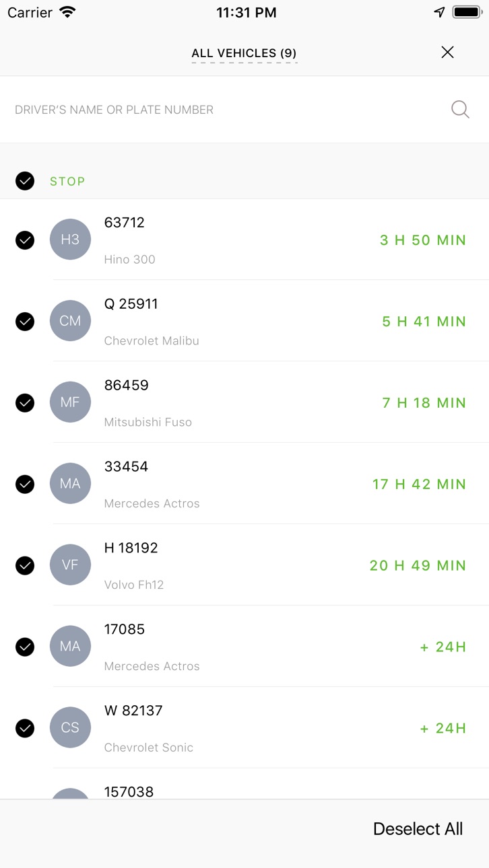Tap the Deselect All button
This screenshot has width=489, height=868.
point(418,829)
